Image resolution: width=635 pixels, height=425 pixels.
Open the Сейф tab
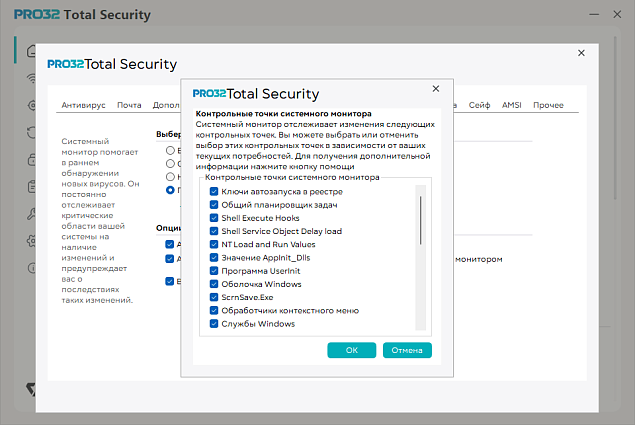pos(479,105)
